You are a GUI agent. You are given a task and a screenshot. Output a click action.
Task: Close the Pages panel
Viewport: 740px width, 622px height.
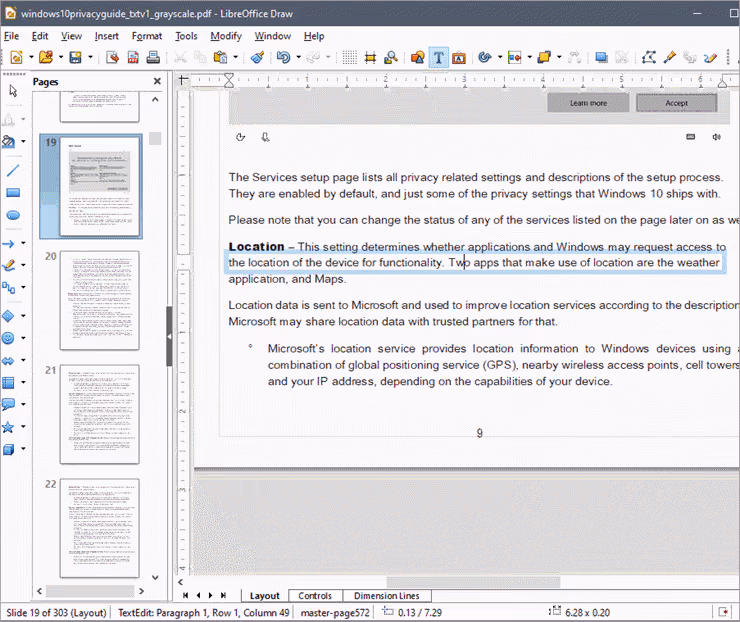click(157, 81)
